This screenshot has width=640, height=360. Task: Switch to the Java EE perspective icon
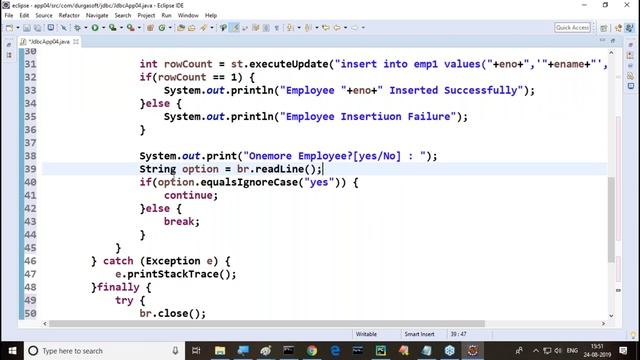(618, 28)
